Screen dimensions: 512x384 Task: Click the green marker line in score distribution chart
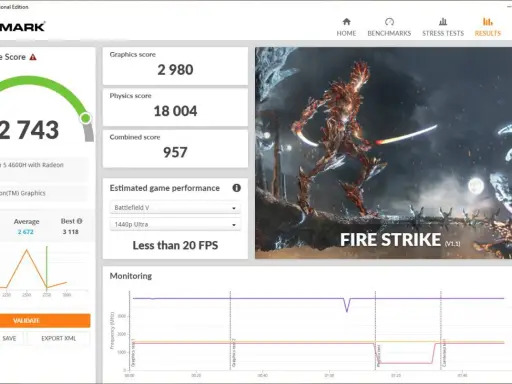[47, 267]
